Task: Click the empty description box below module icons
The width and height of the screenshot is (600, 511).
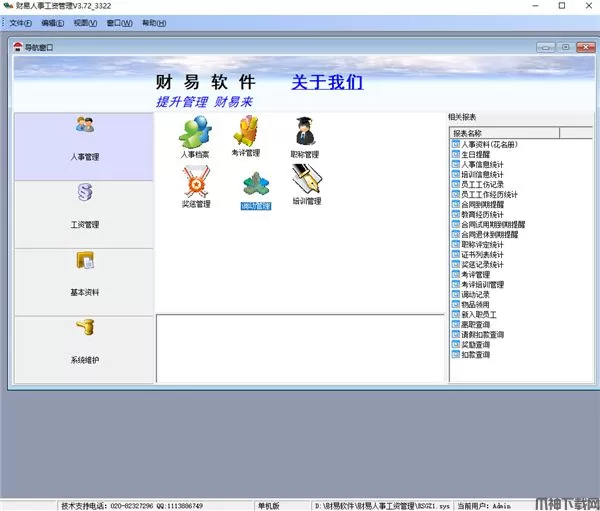Action: pyautogui.click(x=300, y=348)
